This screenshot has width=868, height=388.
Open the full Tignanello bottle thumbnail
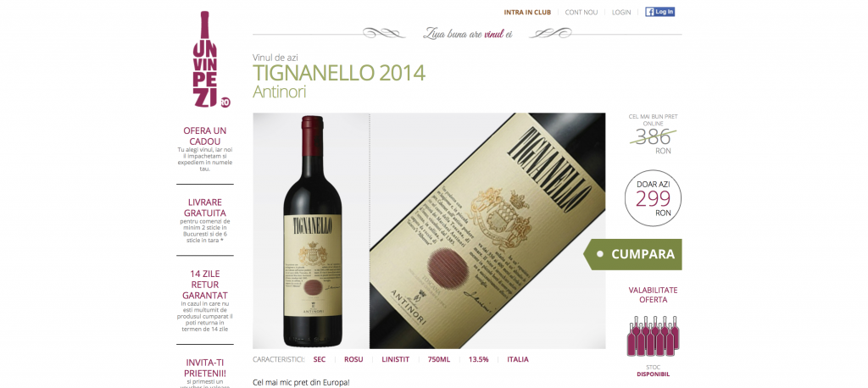click(311, 230)
